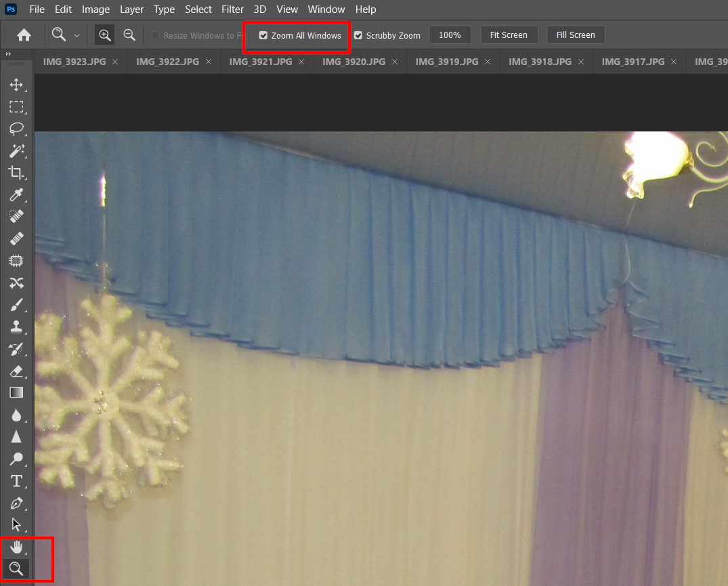
Task: Select the Pen tool
Action: (x=16, y=503)
